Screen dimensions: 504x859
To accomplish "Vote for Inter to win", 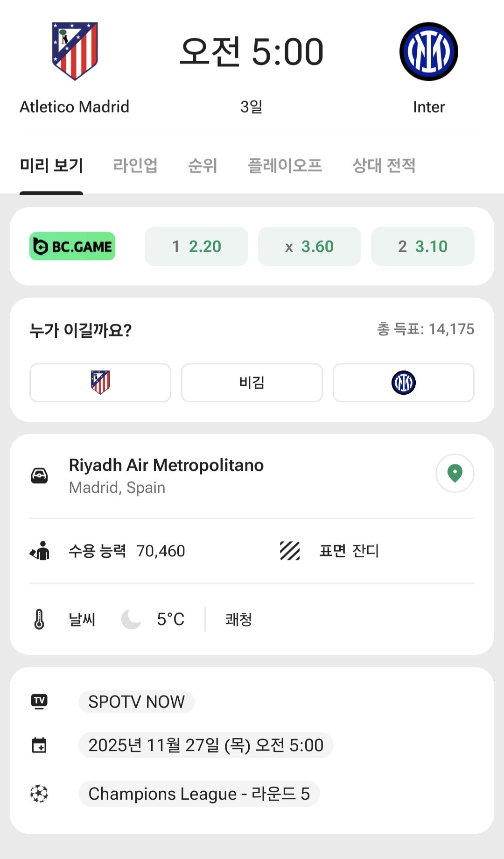I will click(x=404, y=383).
